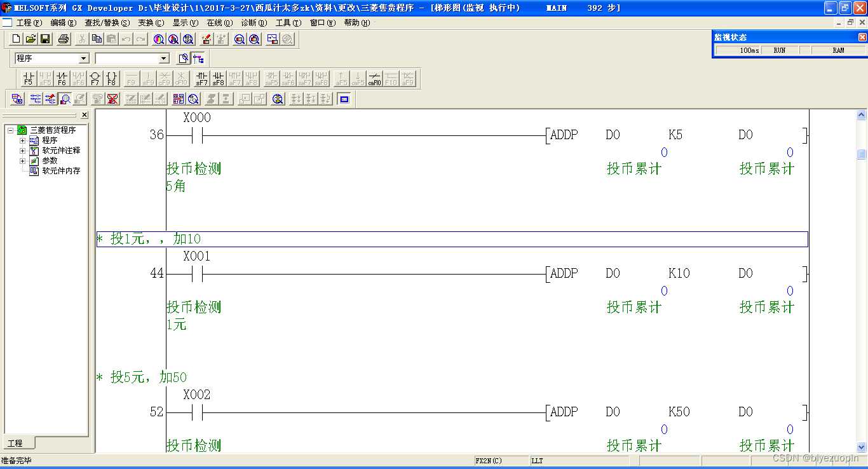Open the 诊断 menu
Screen dimensions: 868x469
(x=254, y=23)
